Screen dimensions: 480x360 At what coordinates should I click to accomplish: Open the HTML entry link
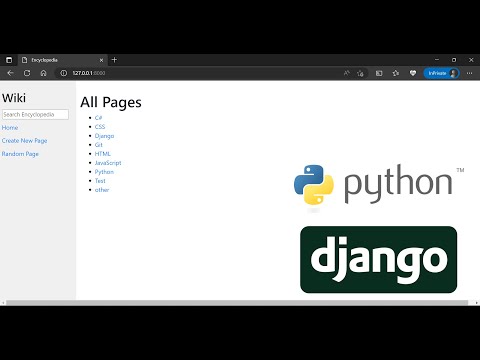pyautogui.click(x=103, y=154)
